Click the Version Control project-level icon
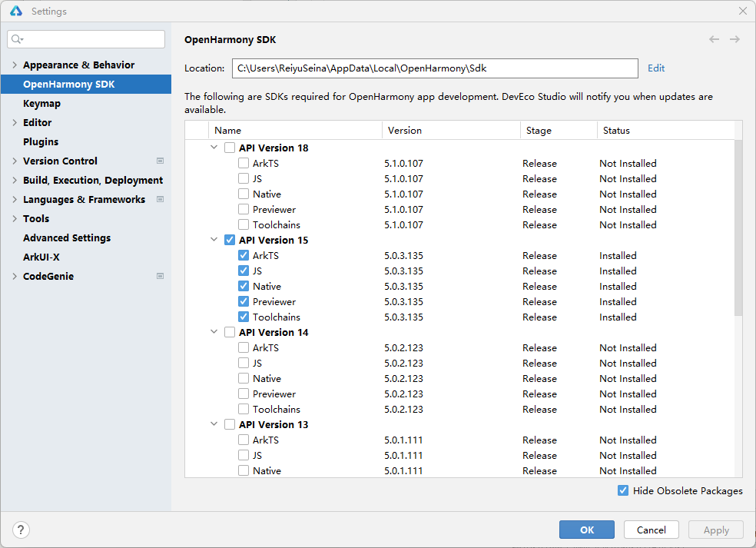The width and height of the screenshot is (756, 548). pyautogui.click(x=160, y=161)
